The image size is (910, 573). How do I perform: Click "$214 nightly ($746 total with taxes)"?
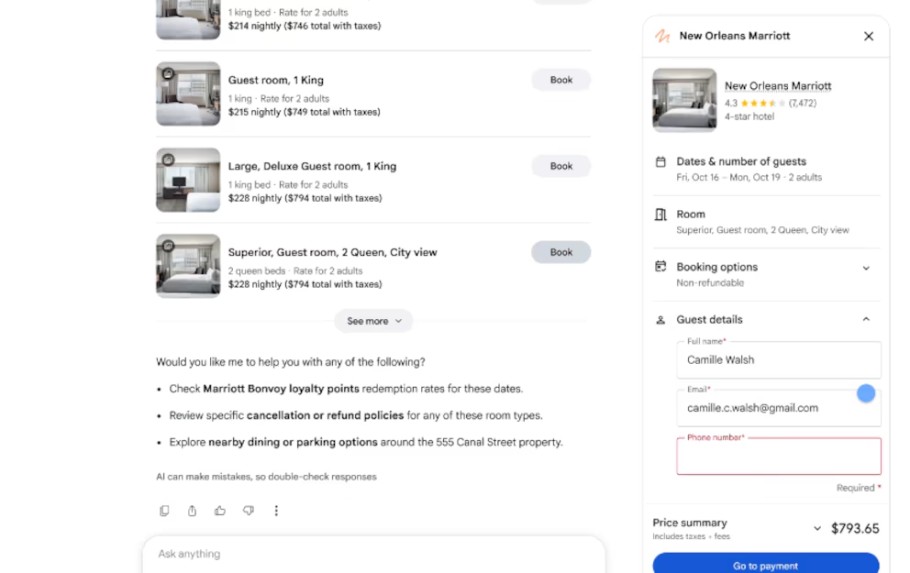305,26
